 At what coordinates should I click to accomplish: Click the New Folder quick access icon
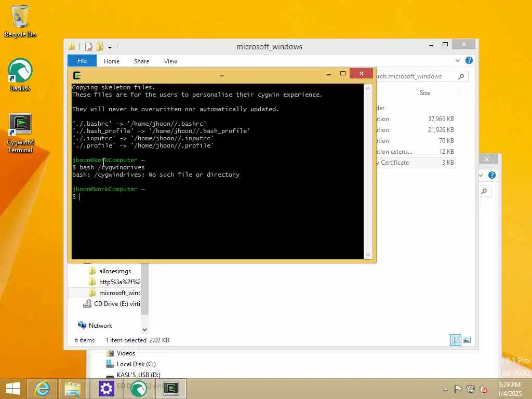(x=100, y=47)
